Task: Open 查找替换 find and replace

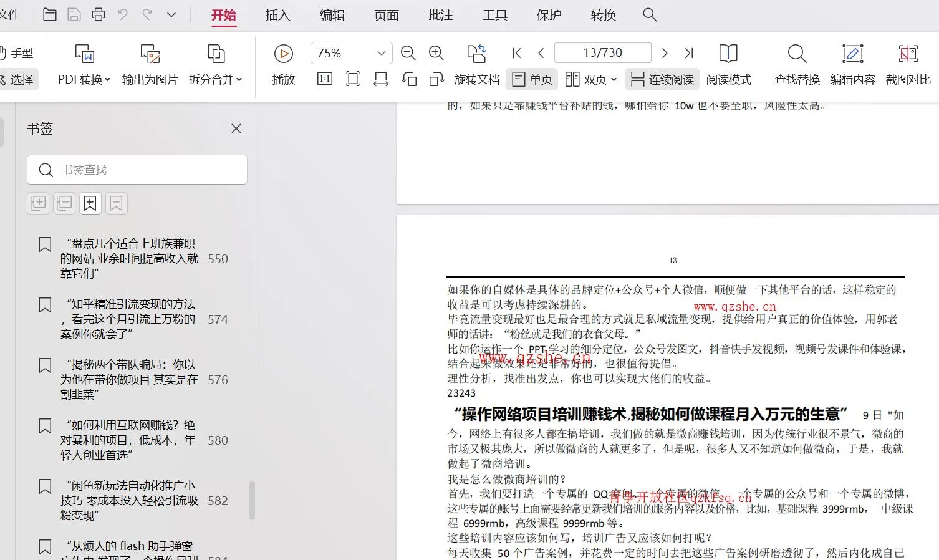Action: 797,65
